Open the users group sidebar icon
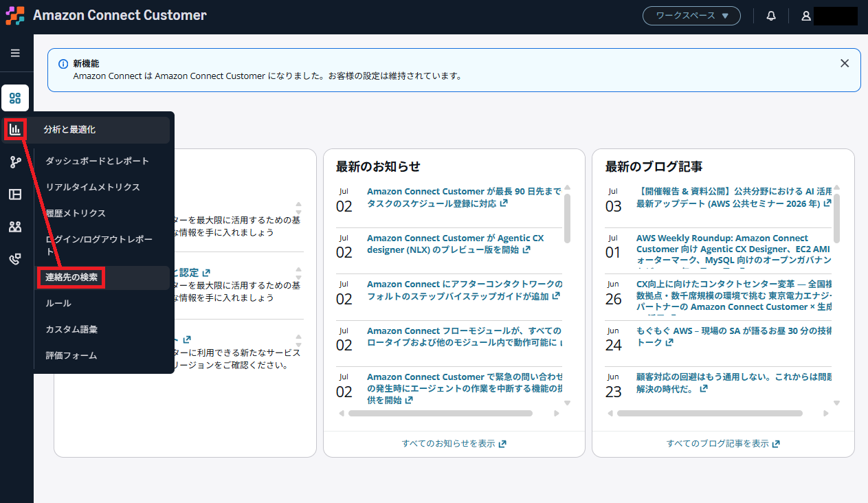 (x=15, y=227)
